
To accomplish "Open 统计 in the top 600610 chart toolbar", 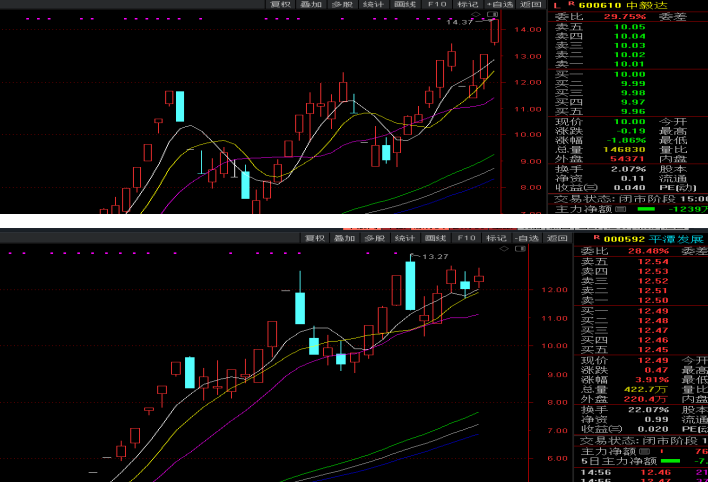I will tap(373, 4).
